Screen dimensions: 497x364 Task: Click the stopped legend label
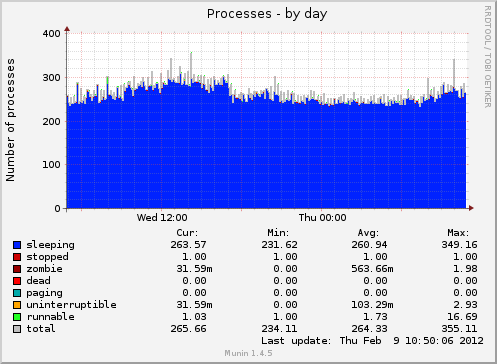tap(47, 257)
